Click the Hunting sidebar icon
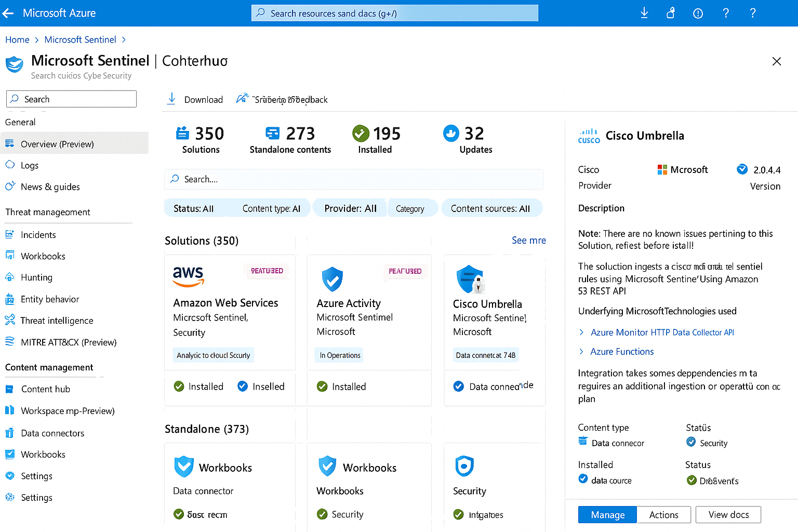Image resolution: width=798 pixels, height=532 pixels. 10,277
